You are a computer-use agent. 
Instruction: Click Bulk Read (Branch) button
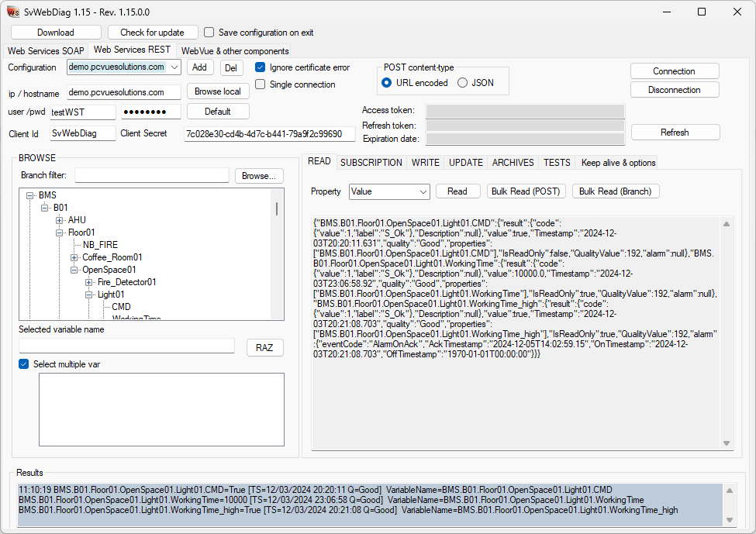615,191
